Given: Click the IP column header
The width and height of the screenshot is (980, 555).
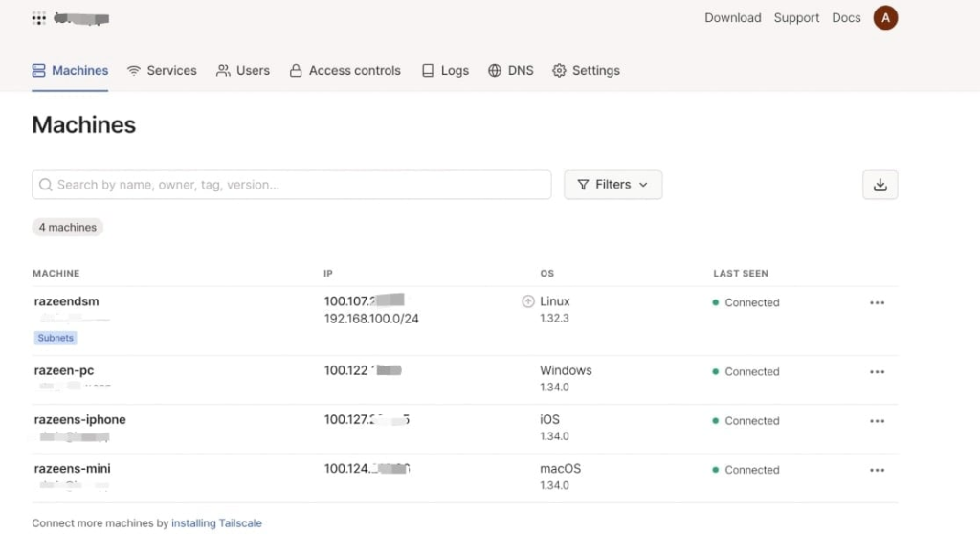Looking at the screenshot, I should point(328,273).
